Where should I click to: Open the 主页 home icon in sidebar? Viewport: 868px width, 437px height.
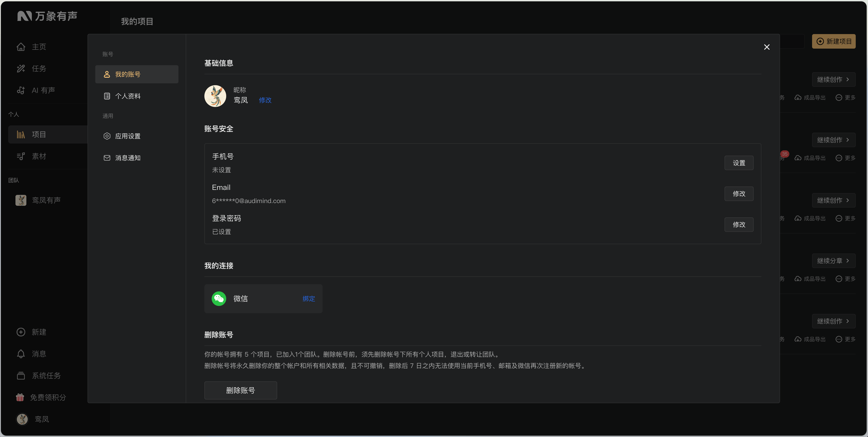click(x=21, y=47)
